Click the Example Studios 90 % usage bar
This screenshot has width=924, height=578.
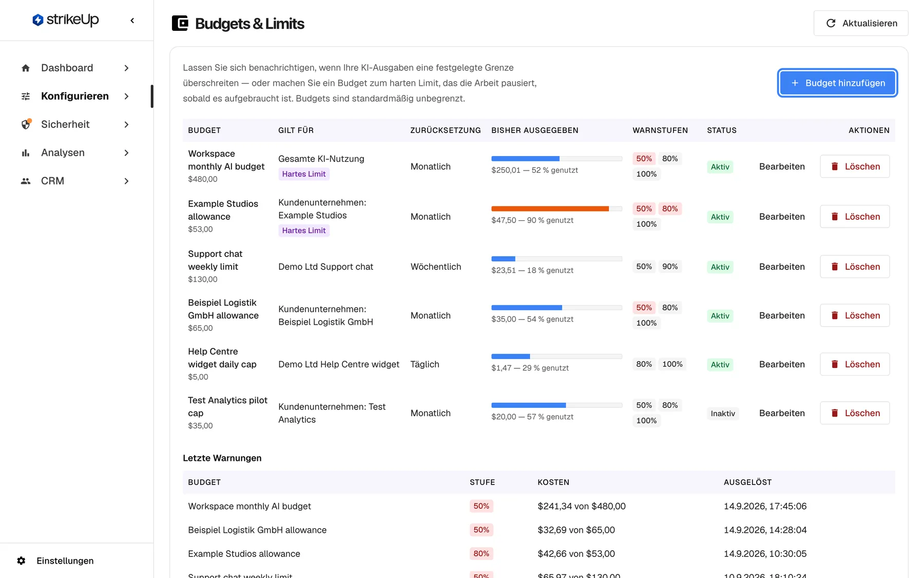tap(556, 209)
